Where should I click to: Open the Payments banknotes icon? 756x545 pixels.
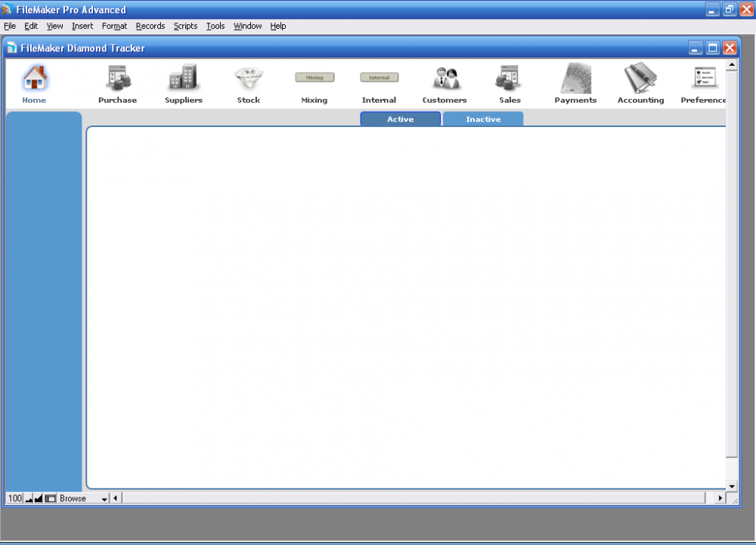(x=575, y=78)
